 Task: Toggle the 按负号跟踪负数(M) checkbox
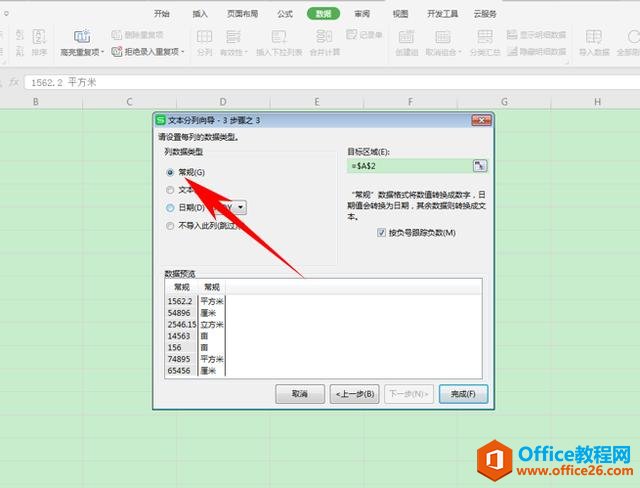pos(381,233)
